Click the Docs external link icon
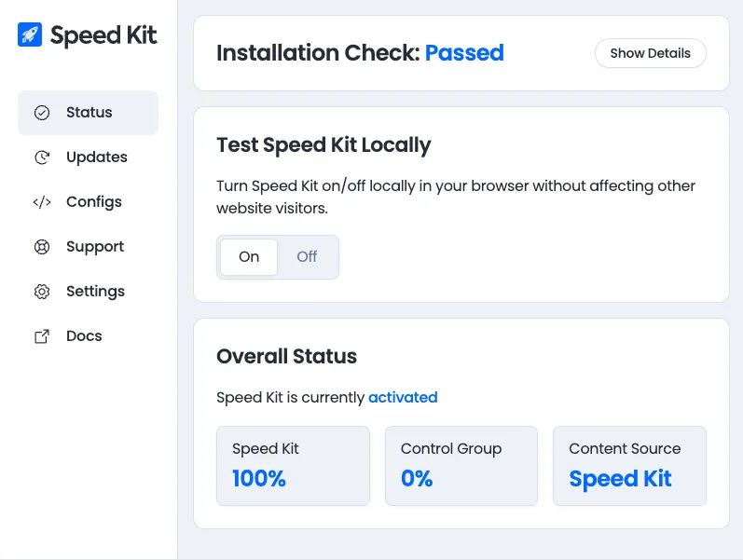The height and width of the screenshot is (560, 743). click(x=42, y=336)
